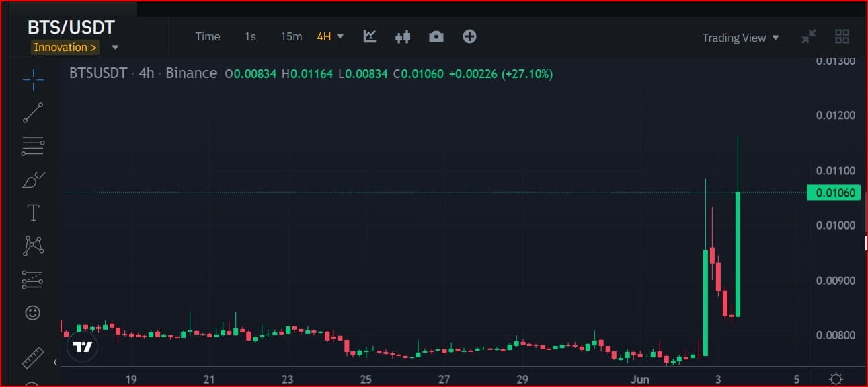Select the ruler measure tool

point(33,357)
